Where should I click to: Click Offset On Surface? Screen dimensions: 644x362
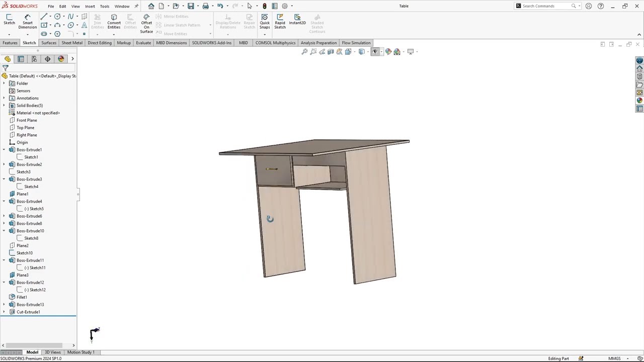(x=146, y=24)
